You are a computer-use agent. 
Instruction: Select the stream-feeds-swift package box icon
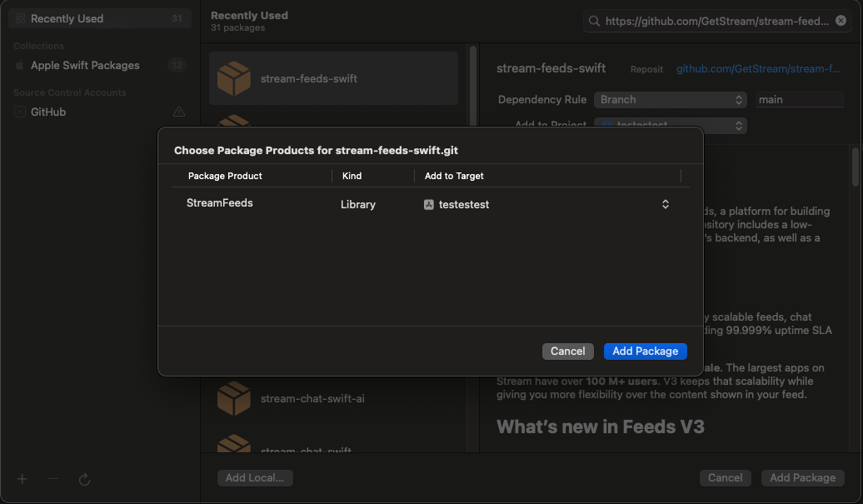[x=233, y=77]
